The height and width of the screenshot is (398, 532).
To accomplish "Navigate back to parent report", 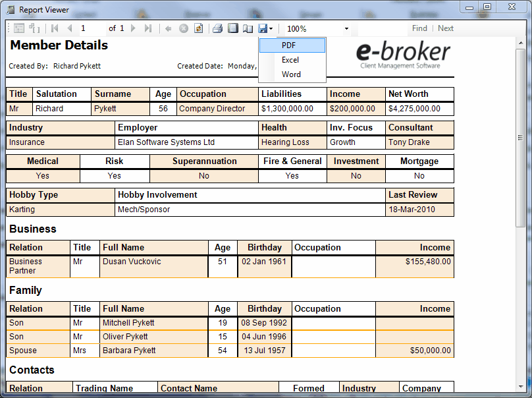I will pos(168,29).
